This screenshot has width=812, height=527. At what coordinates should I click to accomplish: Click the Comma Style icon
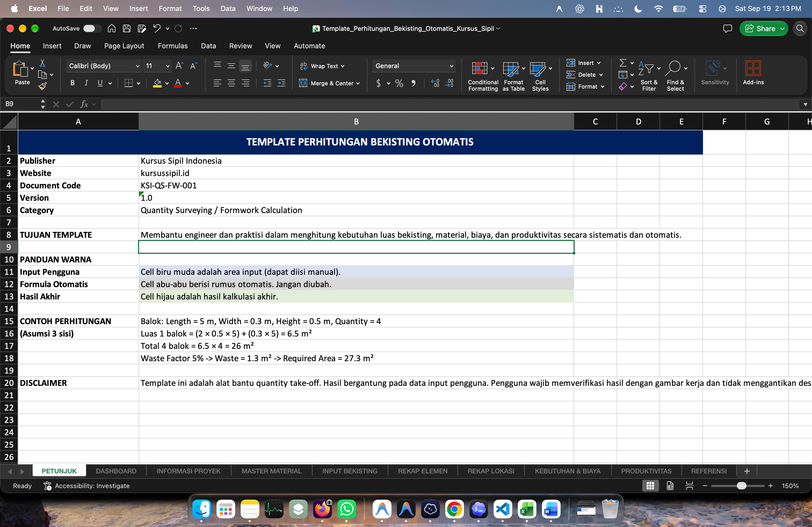point(414,83)
